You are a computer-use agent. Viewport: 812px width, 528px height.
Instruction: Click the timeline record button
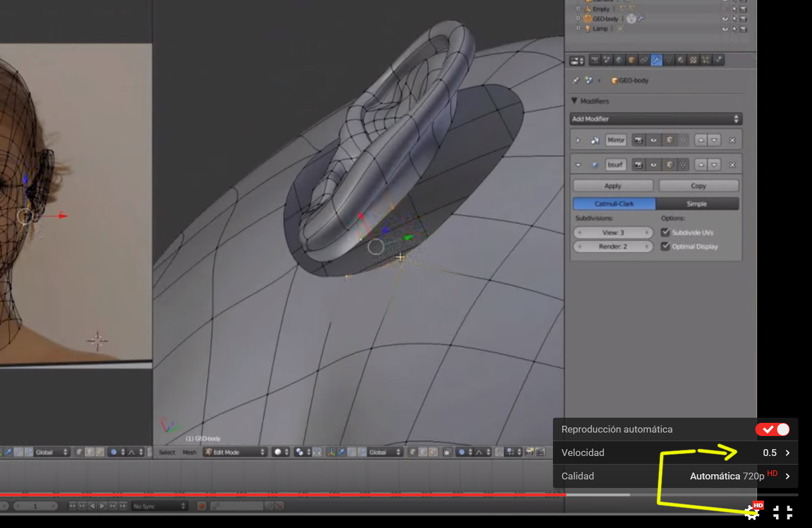coord(201,506)
